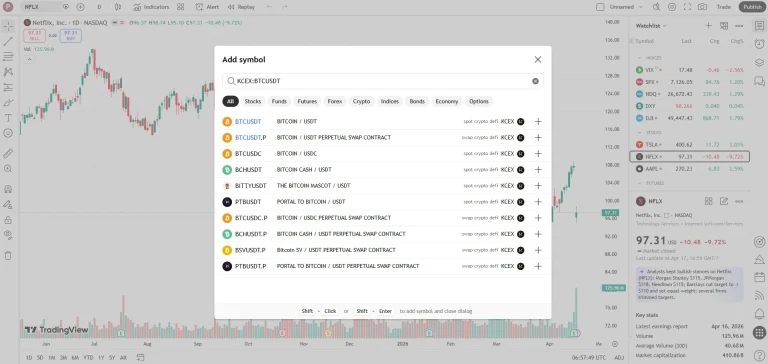The image size is (768, 364).
Task: Take a chart snapshot with the camera icon
Action: click(702, 7)
